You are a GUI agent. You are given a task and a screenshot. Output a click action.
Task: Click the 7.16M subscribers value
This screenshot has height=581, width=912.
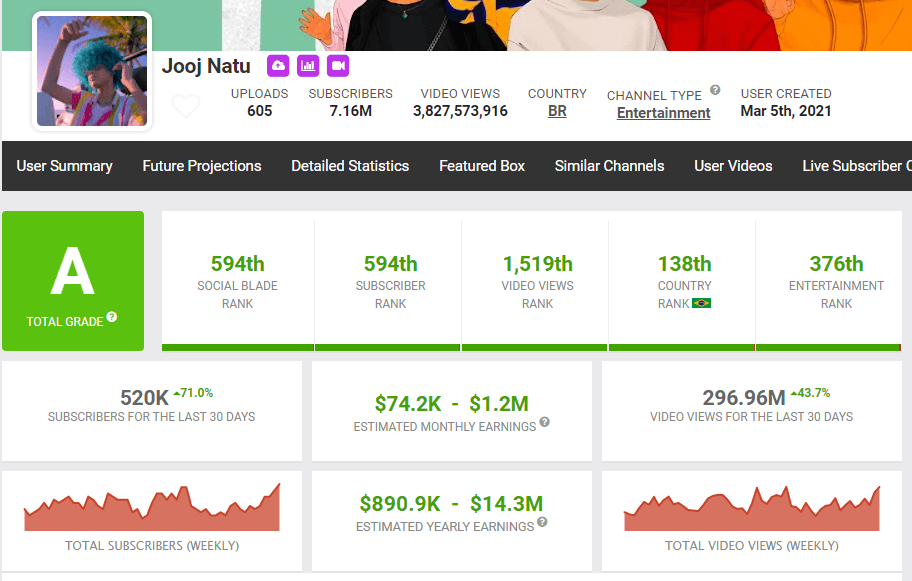point(351,111)
